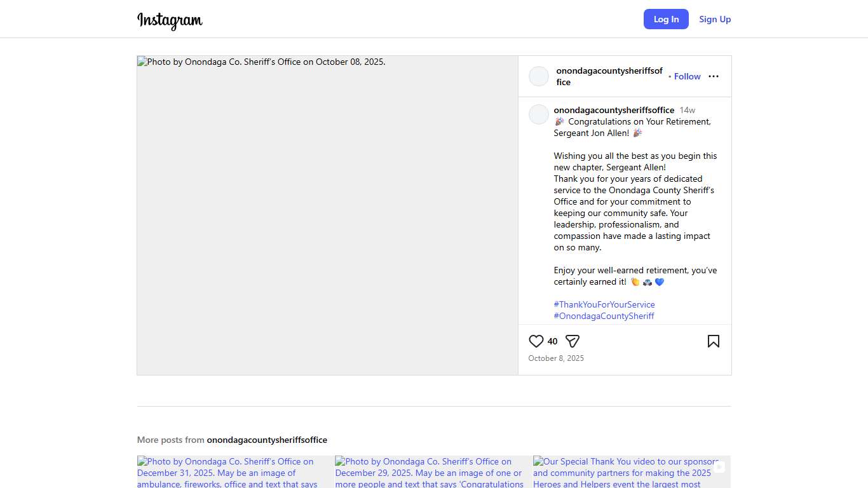Open the three-dot more options menu
Image resolution: width=868 pixels, height=488 pixels.
[x=713, y=76]
